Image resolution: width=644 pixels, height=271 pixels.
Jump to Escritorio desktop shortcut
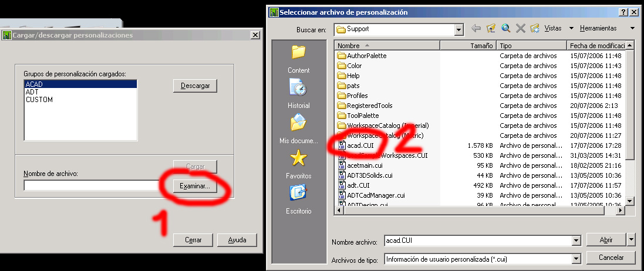point(299,200)
